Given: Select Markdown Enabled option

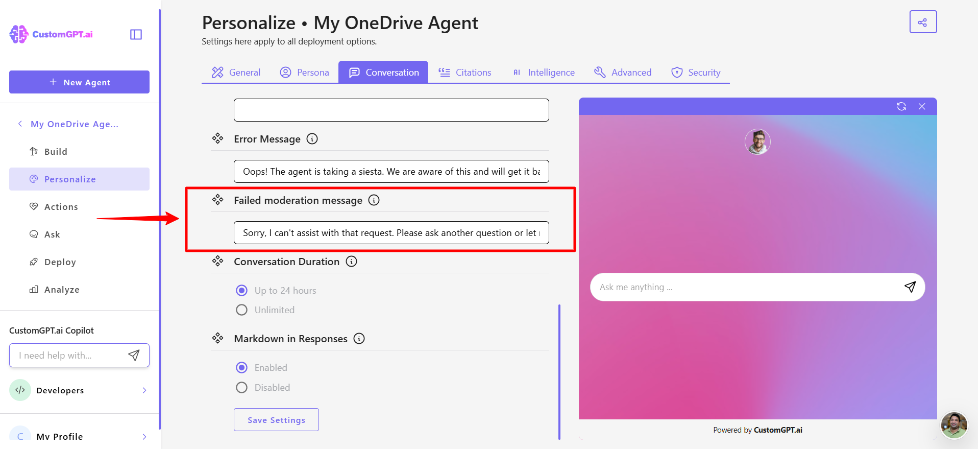Looking at the screenshot, I should click(241, 368).
